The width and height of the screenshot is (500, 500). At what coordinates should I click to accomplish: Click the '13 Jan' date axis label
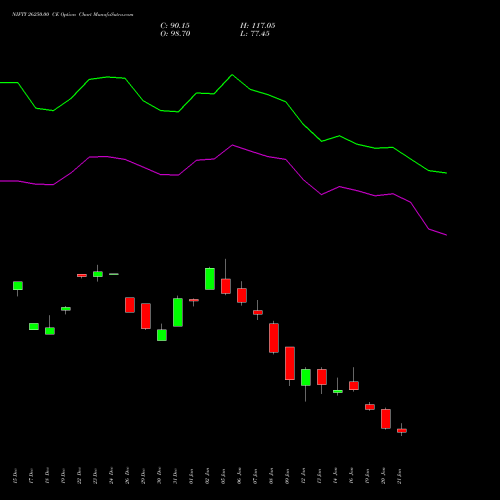[319, 476]
